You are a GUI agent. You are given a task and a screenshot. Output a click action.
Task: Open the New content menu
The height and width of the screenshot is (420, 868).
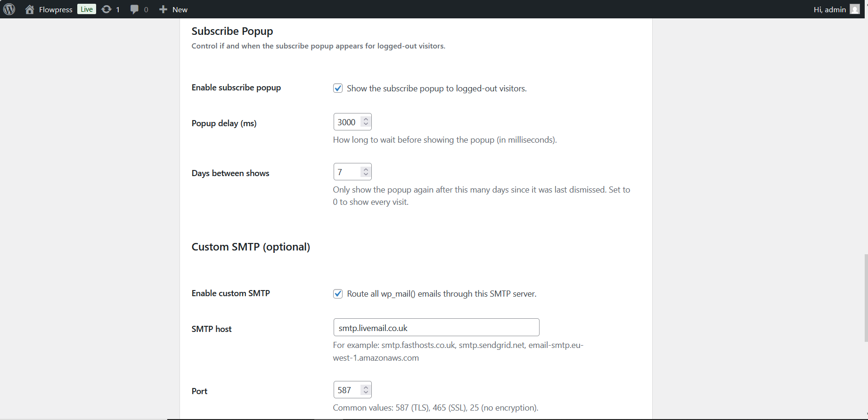pos(173,9)
